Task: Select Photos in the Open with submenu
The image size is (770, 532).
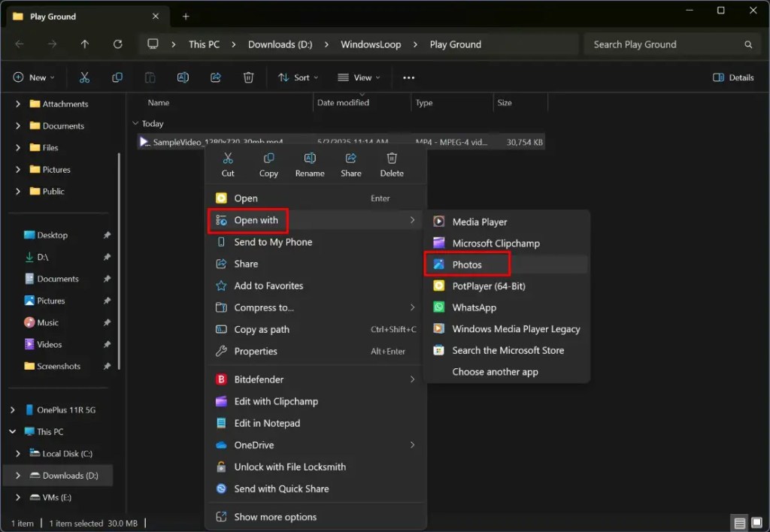Action: [x=506, y=264]
